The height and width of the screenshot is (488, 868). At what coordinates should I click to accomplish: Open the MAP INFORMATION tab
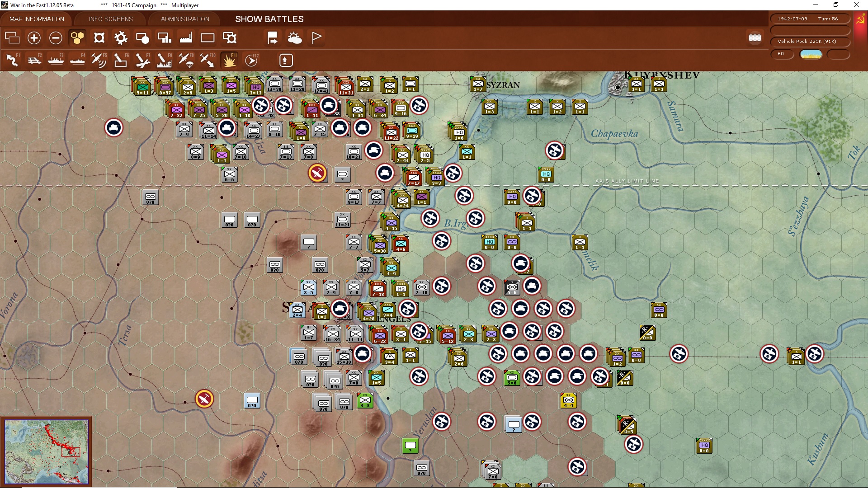point(37,19)
